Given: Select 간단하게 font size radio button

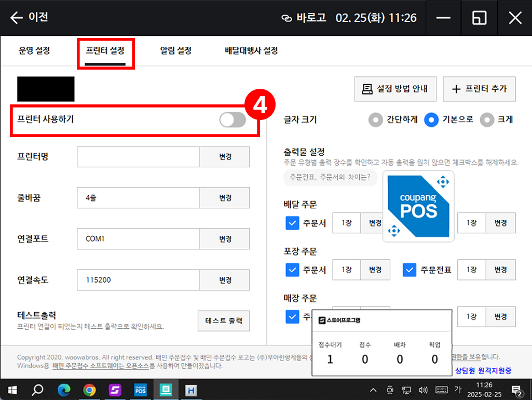Looking at the screenshot, I should coord(375,120).
